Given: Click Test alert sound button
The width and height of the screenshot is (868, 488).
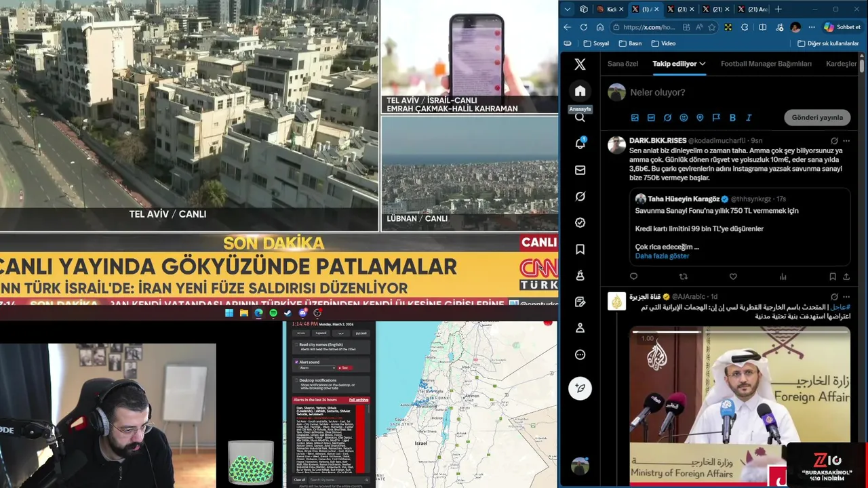Looking at the screenshot, I should coord(345,368).
